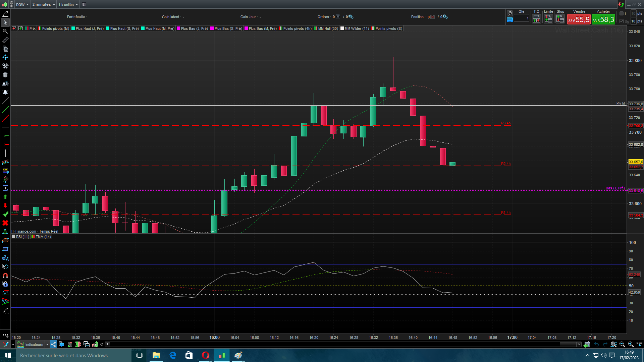This screenshot has height=362, width=644.
Task: Select the text T tool in left sidebar
Action: [x=5, y=188]
